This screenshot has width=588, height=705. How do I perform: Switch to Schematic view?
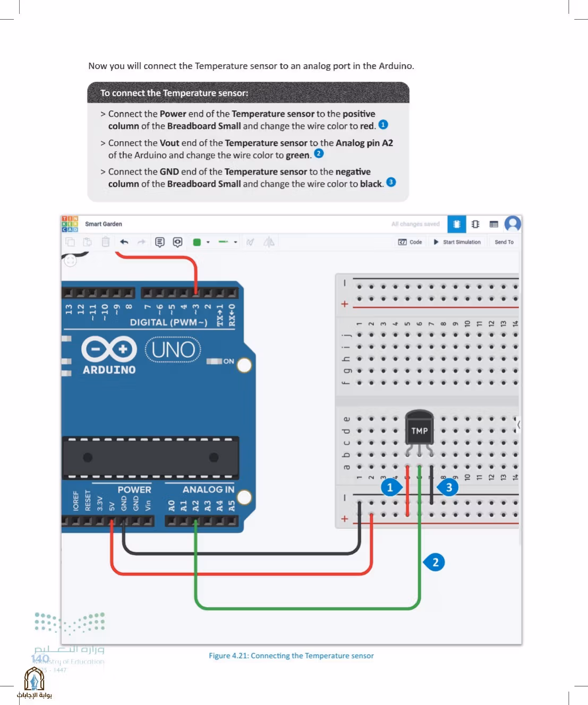475,224
